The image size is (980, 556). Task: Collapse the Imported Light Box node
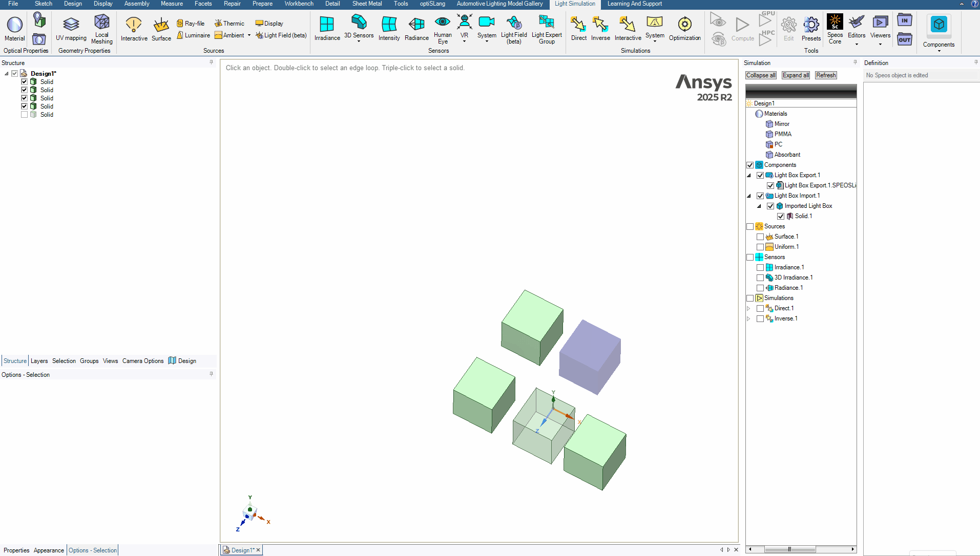point(759,206)
